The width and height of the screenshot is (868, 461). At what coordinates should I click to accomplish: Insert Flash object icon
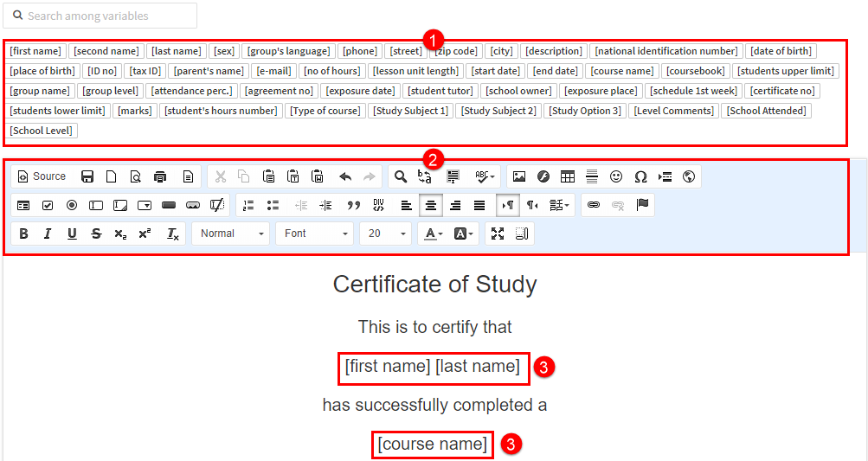click(x=543, y=176)
